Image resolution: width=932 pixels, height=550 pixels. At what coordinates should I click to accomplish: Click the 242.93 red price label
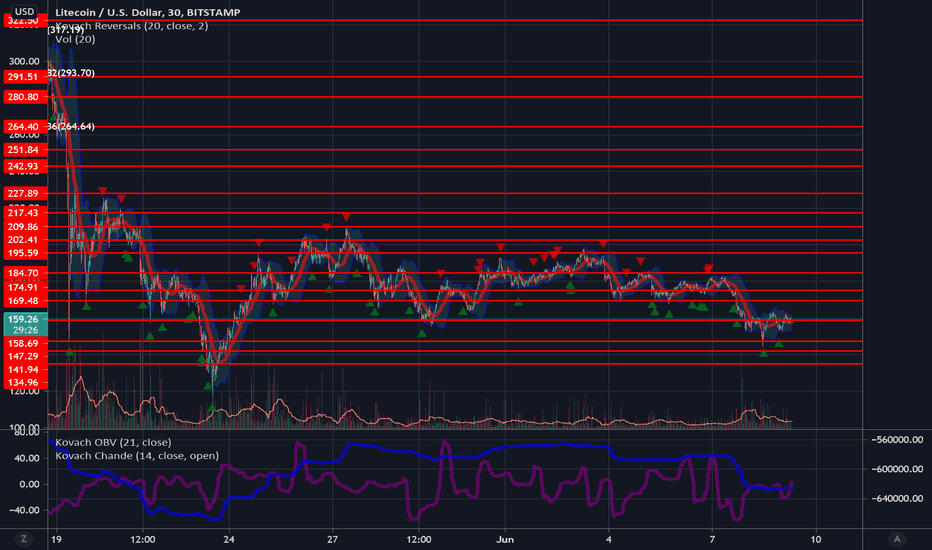(x=25, y=166)
